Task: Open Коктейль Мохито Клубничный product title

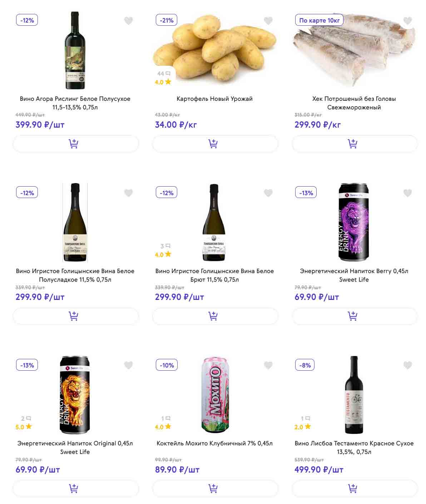Action: [214, 443]
